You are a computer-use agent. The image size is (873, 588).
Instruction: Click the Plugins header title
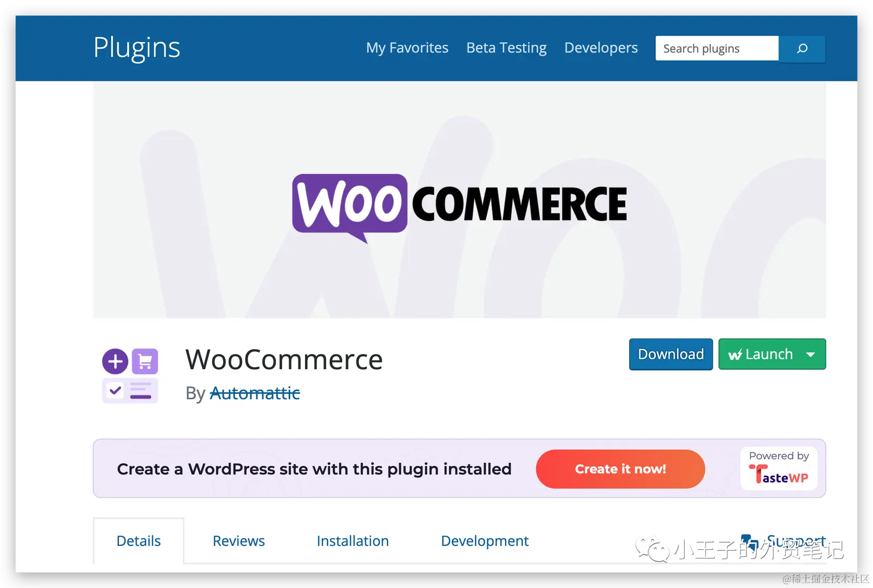point(136,48)
